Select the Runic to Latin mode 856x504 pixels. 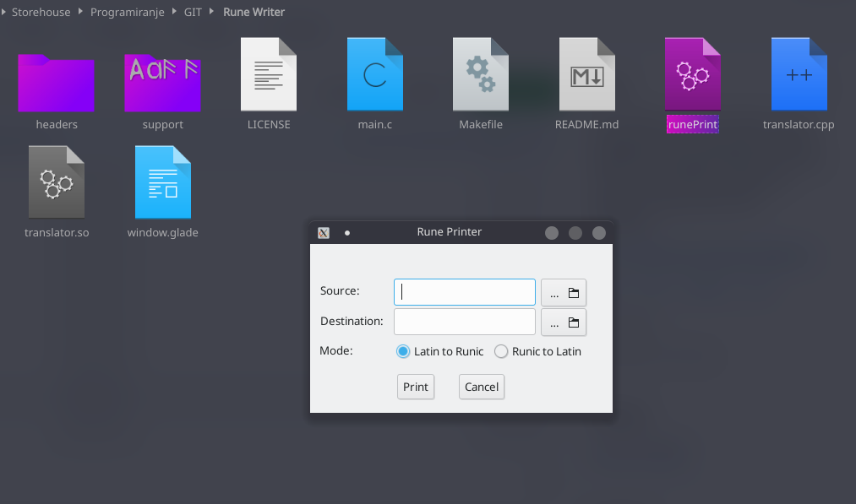499,351
